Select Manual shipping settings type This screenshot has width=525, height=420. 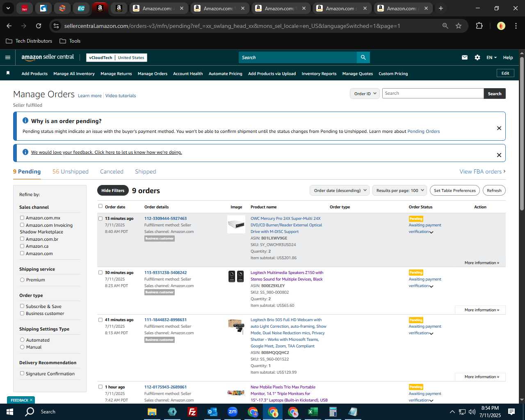coord(22,347)
